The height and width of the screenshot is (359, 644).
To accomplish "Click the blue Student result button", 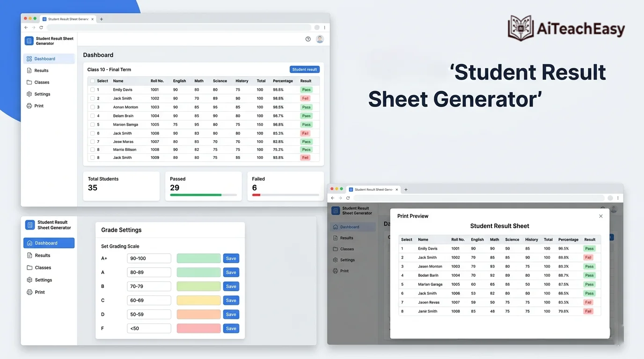I will pyautogui.click(x=304, y=69).
